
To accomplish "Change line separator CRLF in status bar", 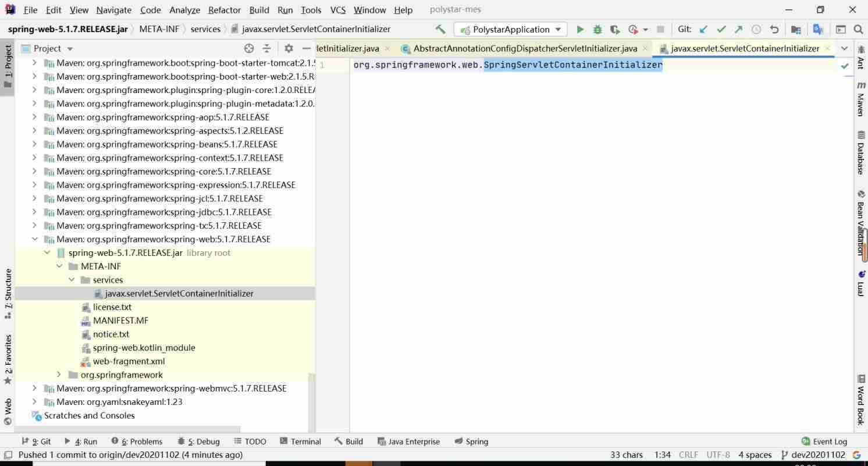I will tap(688, 455).
